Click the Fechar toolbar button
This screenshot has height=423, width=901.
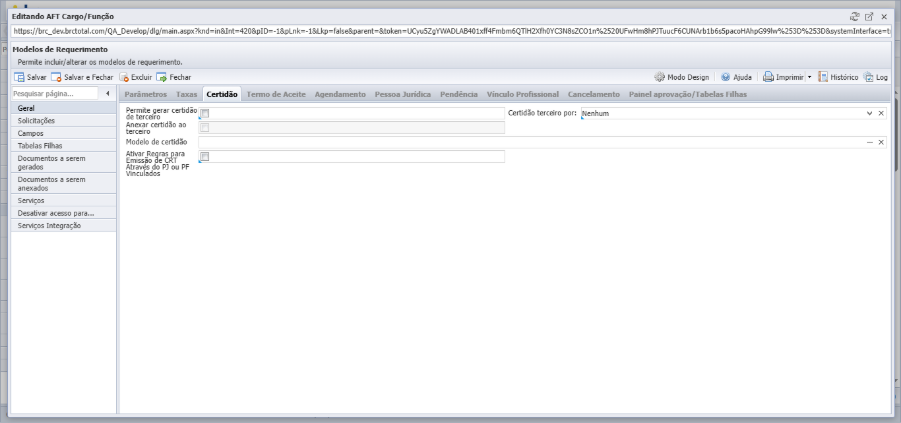(x=174, y=77)
